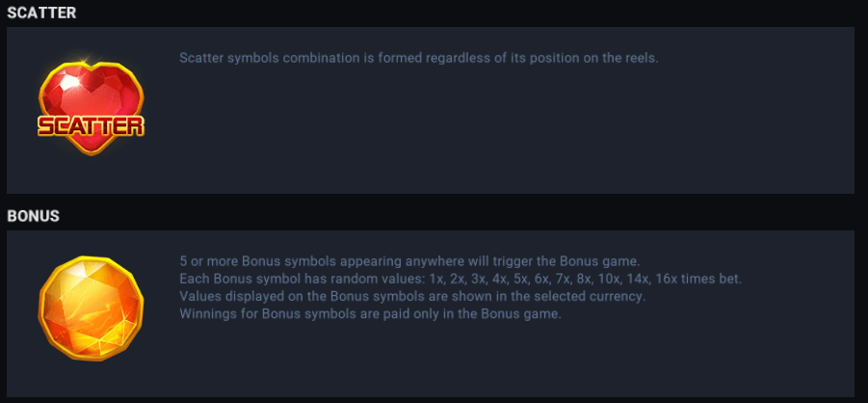Select the BONUS section heading
This screenshot has width=868, height=403.
tap(34, 216)
